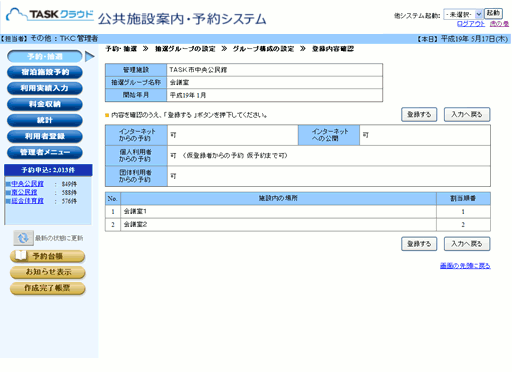Click the 中央公民館 link in the sidebar
The height and width of the screenshot is (372, 512).
[27, 184]
